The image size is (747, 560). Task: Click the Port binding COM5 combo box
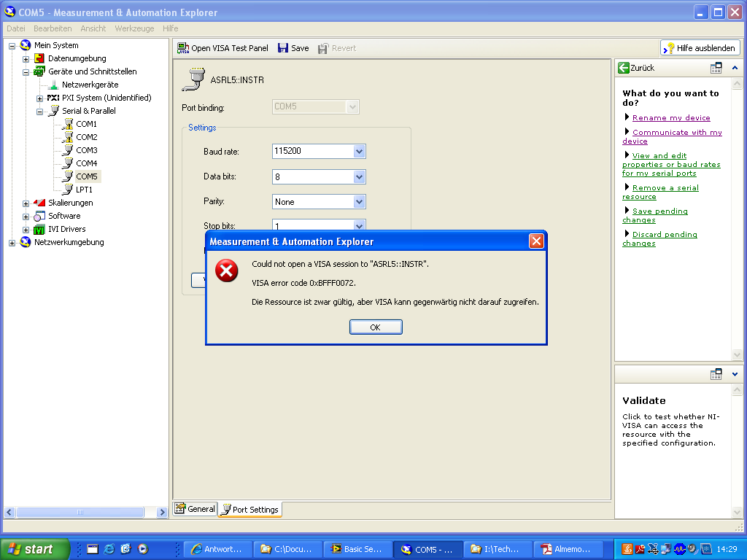(x=315, y=106)
